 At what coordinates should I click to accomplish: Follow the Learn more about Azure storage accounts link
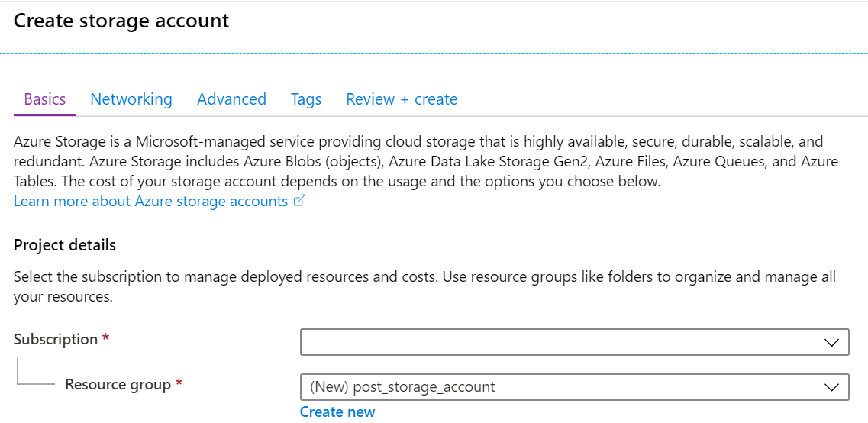click(150, 201)
